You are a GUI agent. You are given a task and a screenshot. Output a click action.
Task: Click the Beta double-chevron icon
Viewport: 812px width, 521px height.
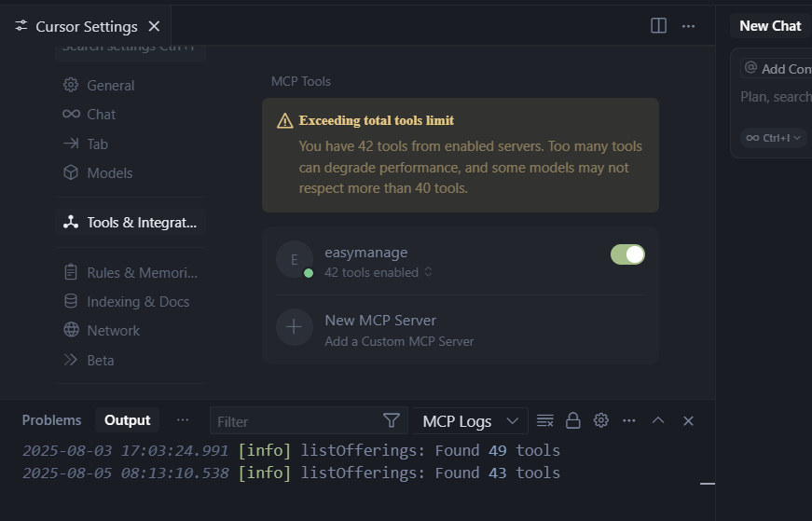(x=71, y=360)
